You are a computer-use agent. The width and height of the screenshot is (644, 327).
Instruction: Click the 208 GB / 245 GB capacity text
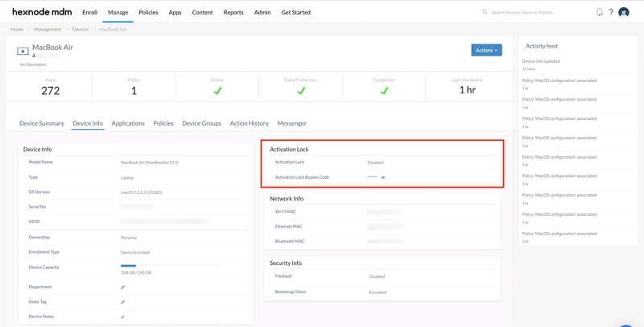point(136,272)
